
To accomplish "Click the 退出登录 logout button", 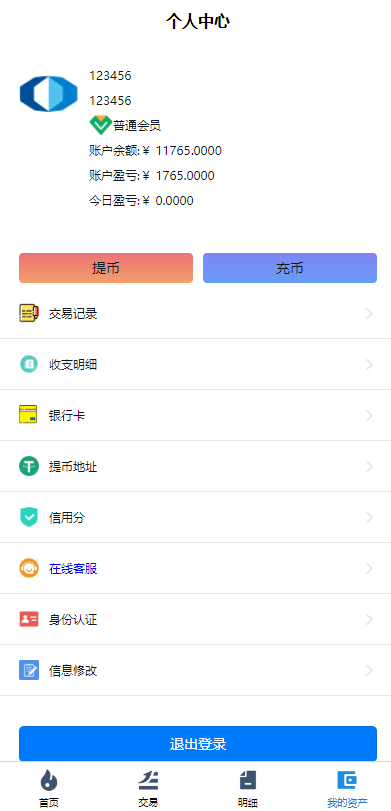I will 198,744.
